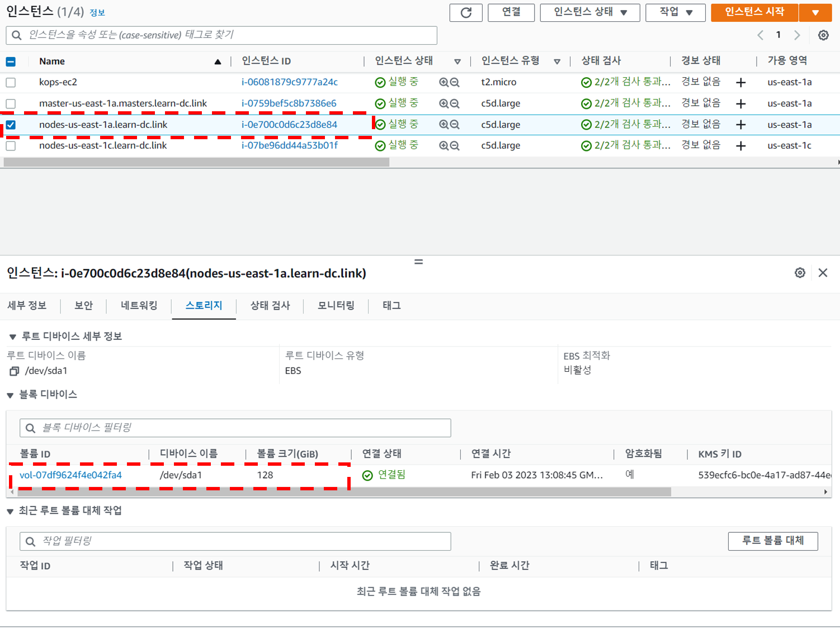Click the search magnifier in the block device filter
840x629 pixels.
point(30,428)
